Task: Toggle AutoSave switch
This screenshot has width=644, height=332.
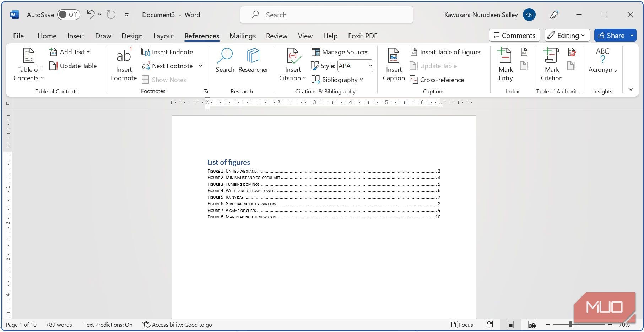Action: point(69,15)
